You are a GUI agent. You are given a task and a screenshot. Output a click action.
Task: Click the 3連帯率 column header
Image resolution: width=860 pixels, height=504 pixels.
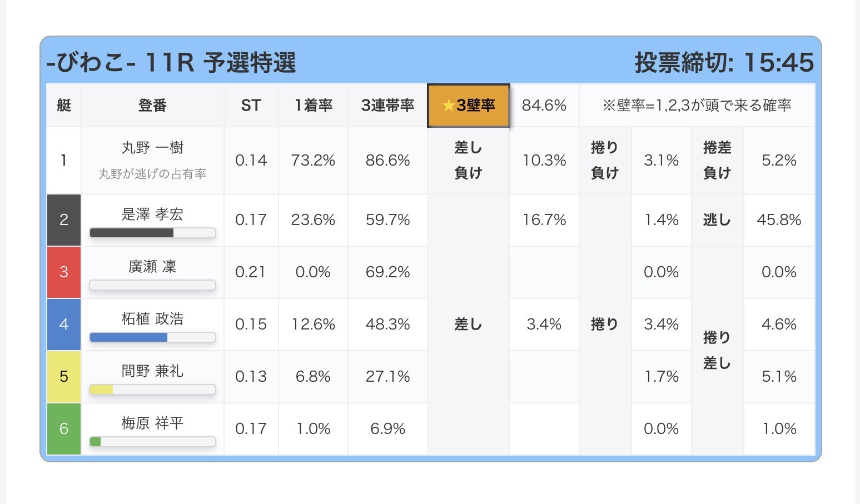pos(387,106)
